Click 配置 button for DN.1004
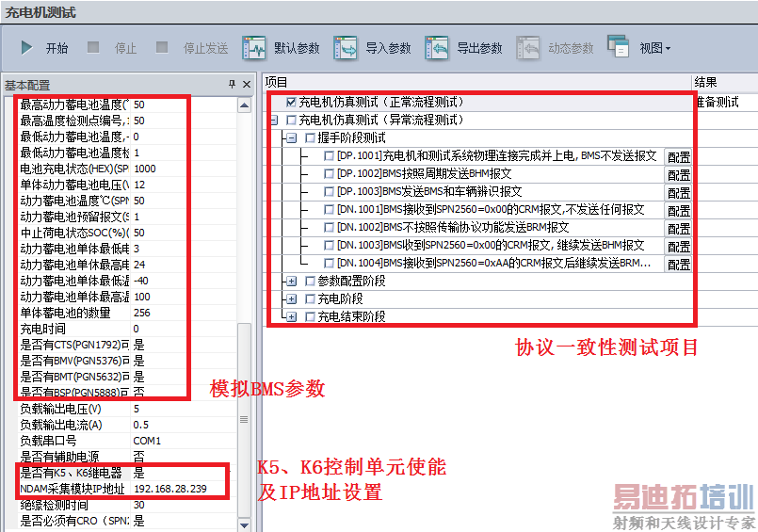758x532 pixels. (678, 264)
